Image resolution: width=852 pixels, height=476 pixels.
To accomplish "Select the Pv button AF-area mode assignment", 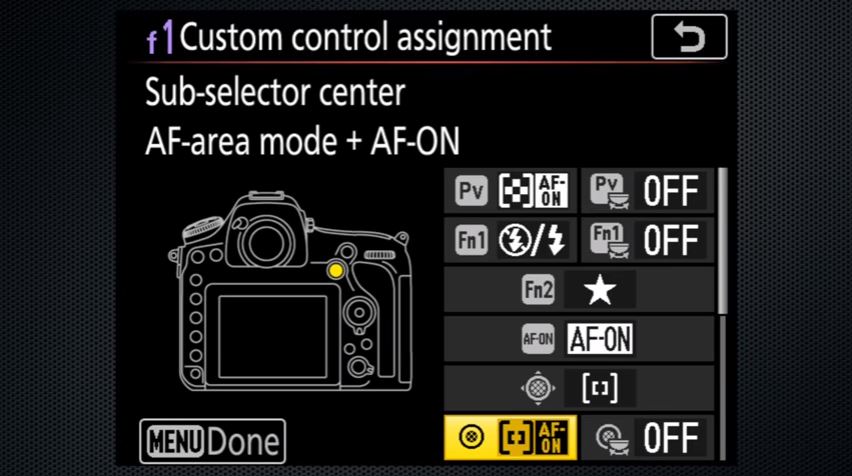I will point(510,191).
